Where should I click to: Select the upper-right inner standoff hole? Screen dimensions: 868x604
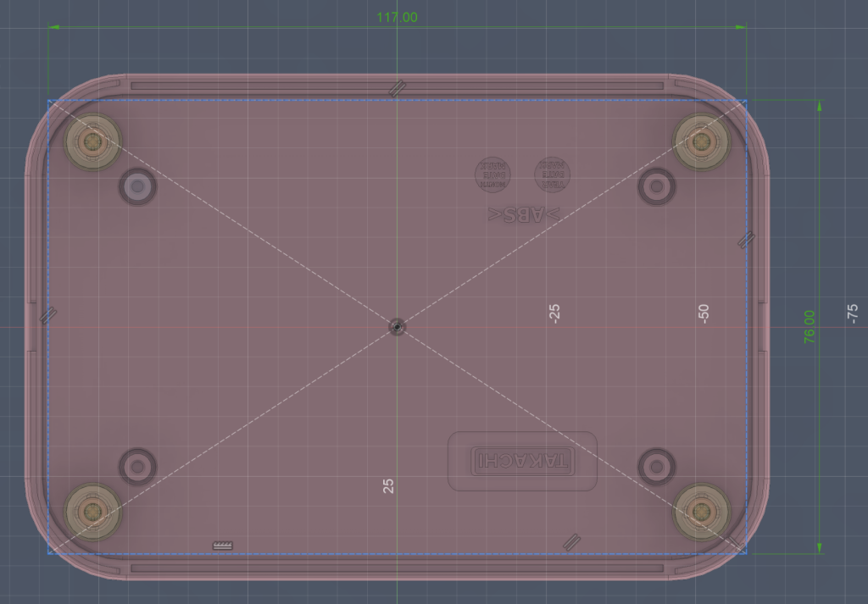[x=657, y=187]
